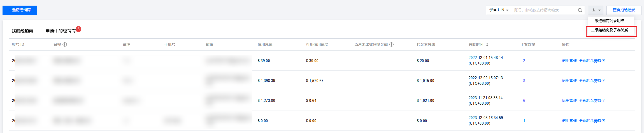Switch to 我的经销商 tab
Viewport: 644px width, 133px height.
(22, 31)
